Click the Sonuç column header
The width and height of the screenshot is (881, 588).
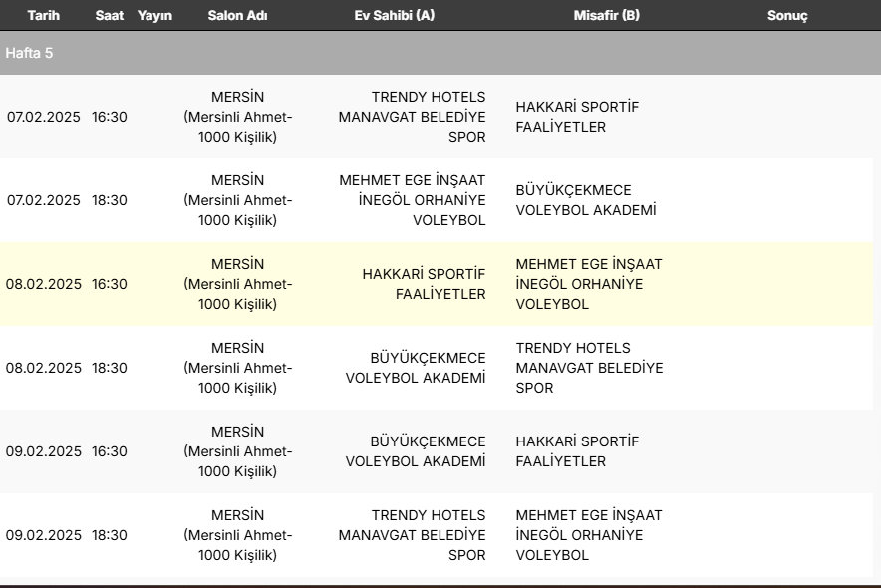(x=787, y=16)
